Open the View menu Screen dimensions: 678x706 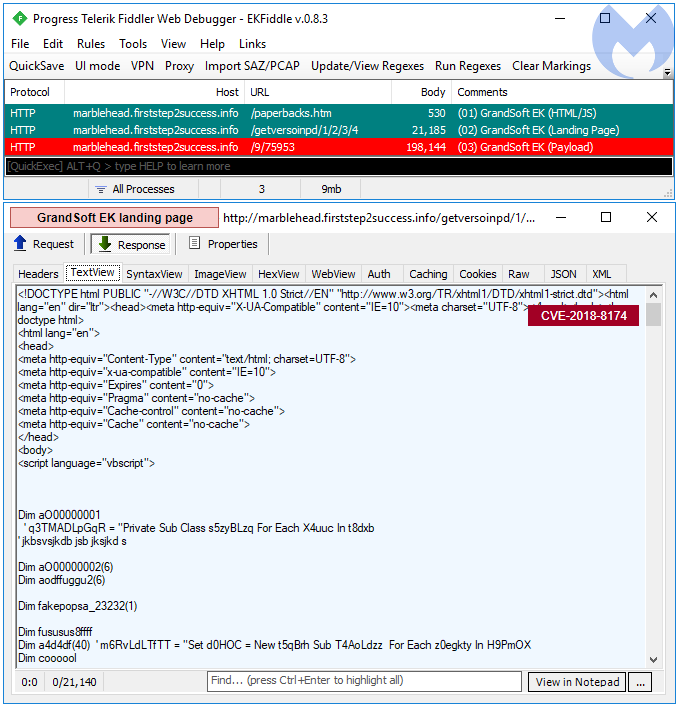point(173,44)
